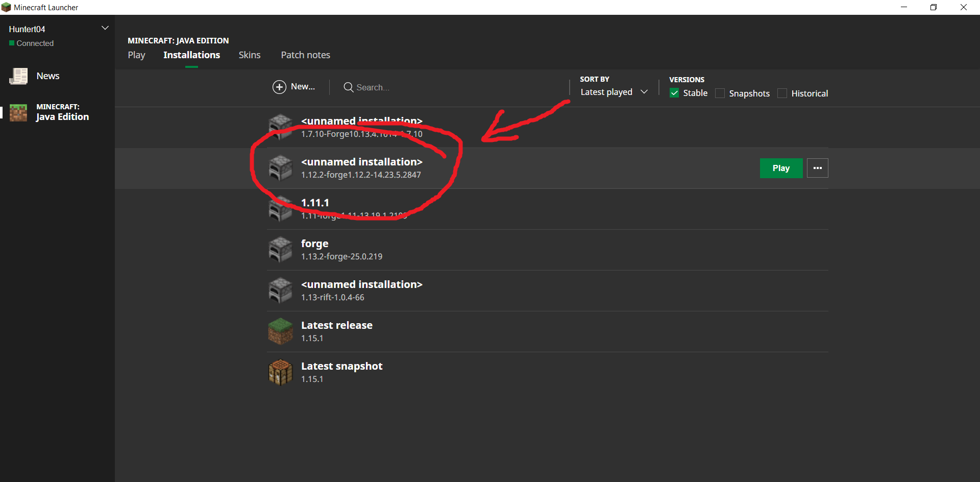Uncheck the Stable versions checkbox
This screenshot has width=980, height=482.
pos(674,93)
